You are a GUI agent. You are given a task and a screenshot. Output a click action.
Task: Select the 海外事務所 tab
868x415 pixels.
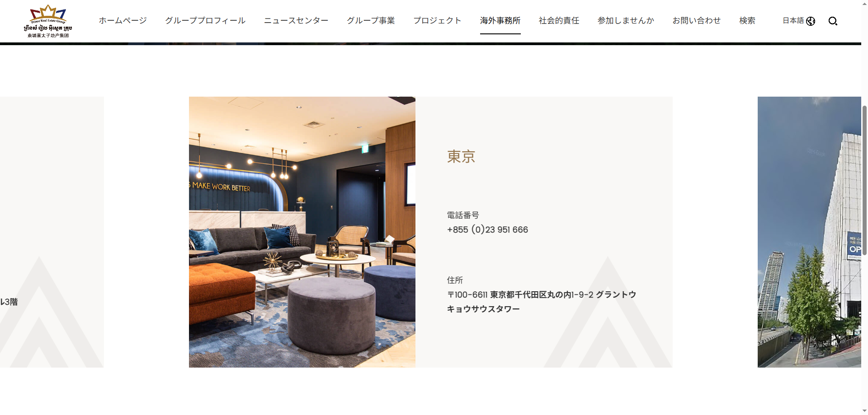(x=500, y=21)
